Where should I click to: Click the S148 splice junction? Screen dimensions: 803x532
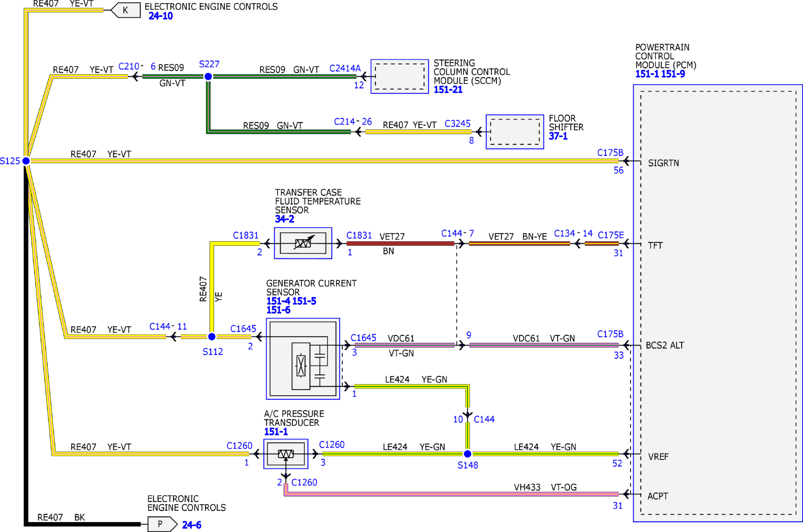467,454
